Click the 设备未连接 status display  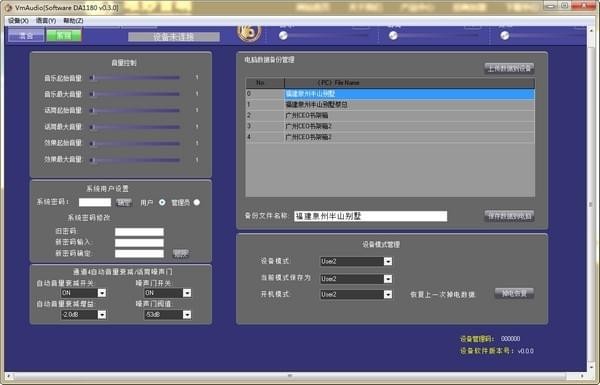pyautogui.click(x=174, y=37)
